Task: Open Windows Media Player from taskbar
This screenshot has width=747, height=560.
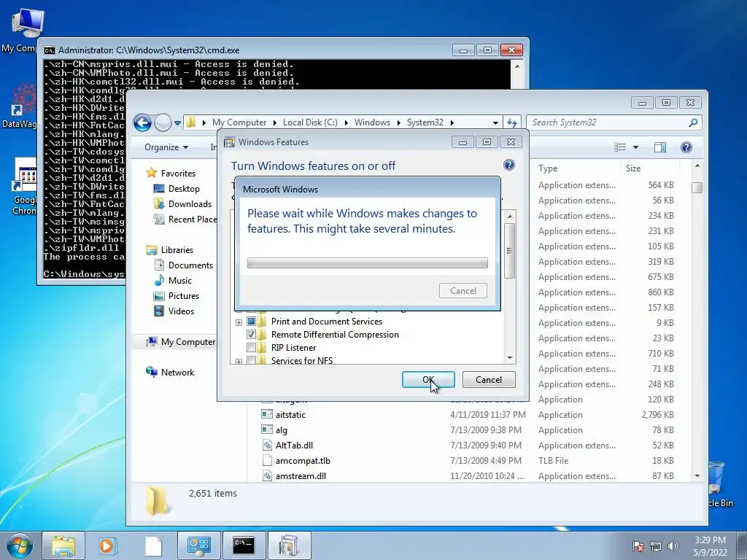Action: click(x=107, y=545)
